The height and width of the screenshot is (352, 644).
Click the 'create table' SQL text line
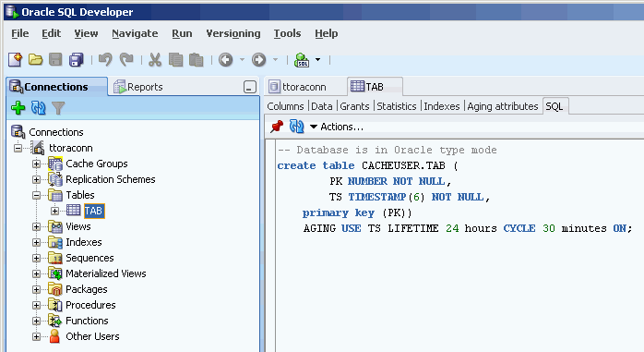pyautogui.click(x=367, y=165)
